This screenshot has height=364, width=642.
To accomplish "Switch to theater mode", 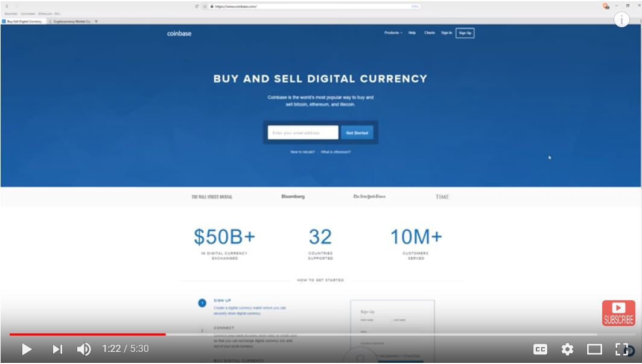I will tap(594, 350).
